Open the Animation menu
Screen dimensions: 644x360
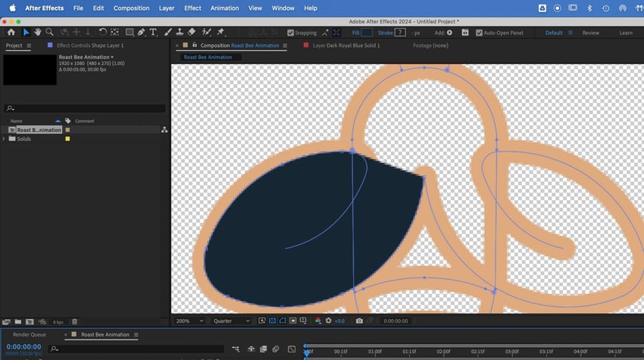click(225, 8)
